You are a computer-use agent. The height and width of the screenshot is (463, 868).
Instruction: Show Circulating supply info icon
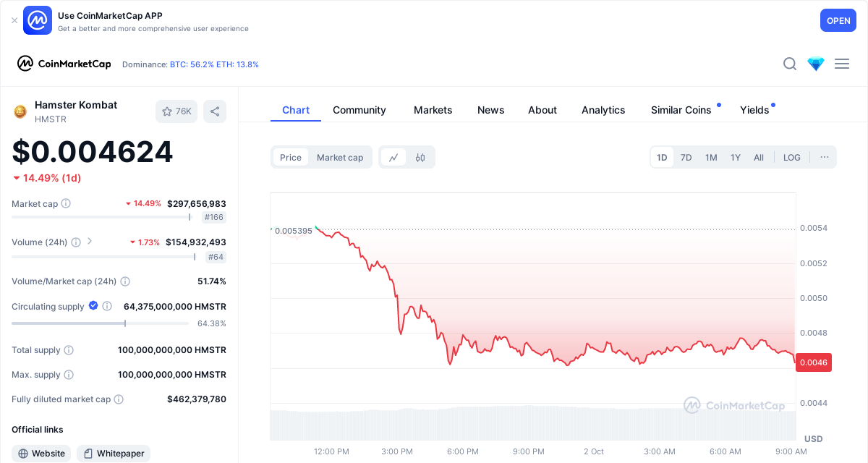(x=107, y=307)
